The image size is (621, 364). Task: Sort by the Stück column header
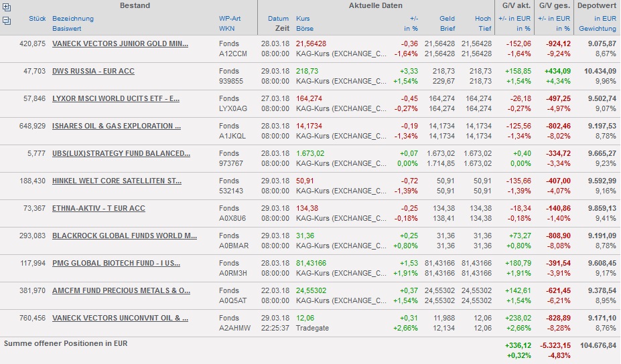(x=38, y=19)
